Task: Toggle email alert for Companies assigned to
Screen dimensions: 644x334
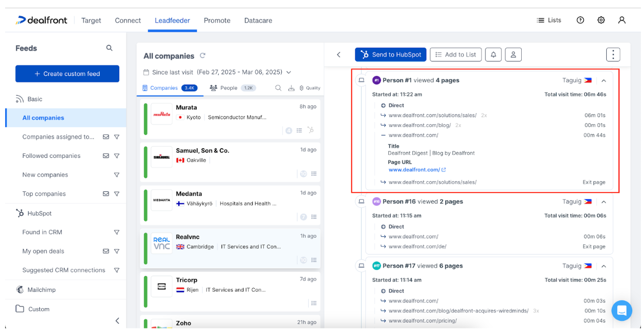Action: coord(106,137)
